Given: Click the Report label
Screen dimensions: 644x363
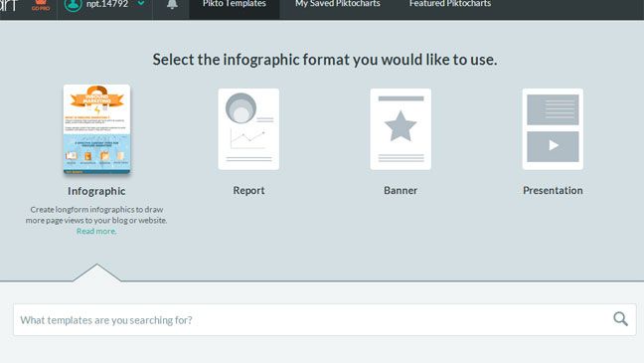Looking at the screenshot, I should coord(248,190).
